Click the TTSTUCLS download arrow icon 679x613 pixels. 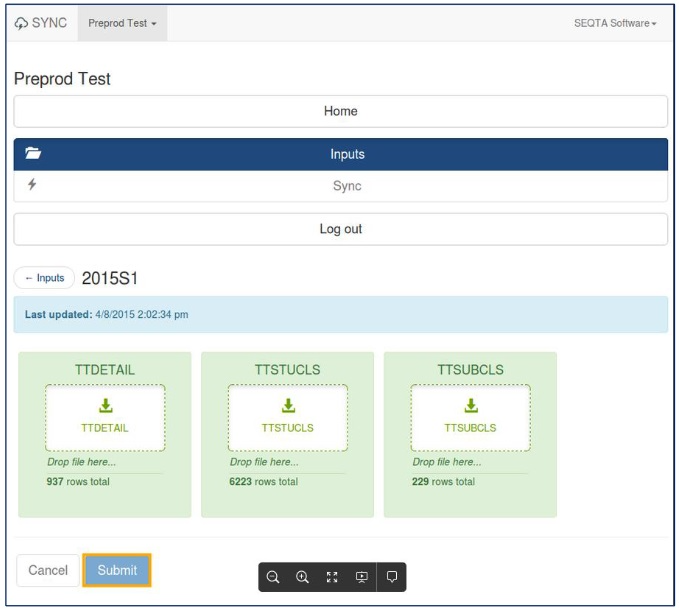click(288, 406)
